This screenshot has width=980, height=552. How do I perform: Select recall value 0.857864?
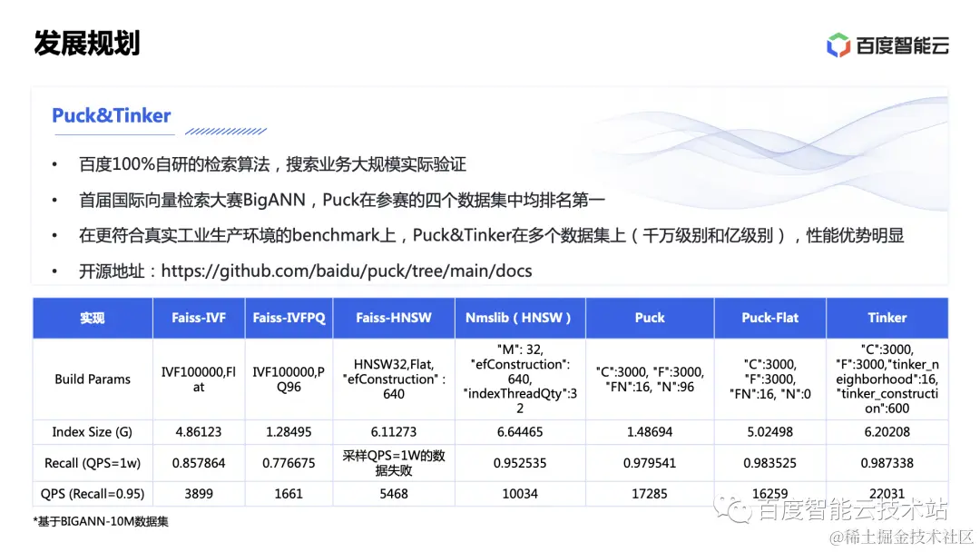[199, 463]
